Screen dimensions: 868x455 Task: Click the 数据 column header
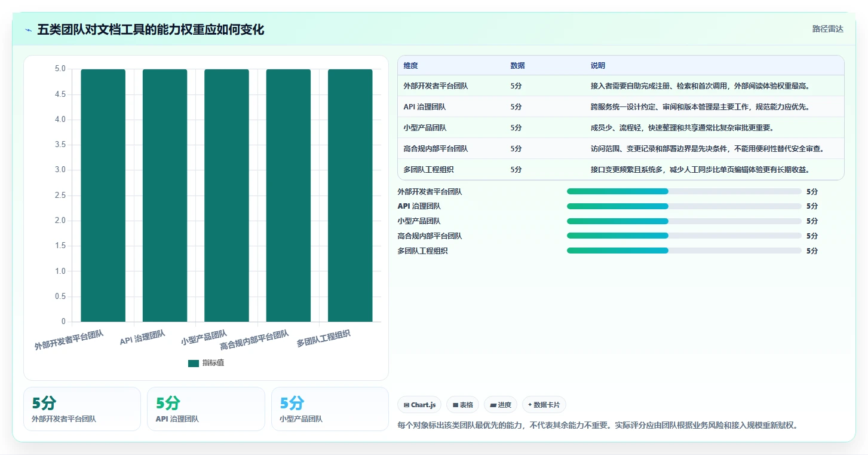517,65
